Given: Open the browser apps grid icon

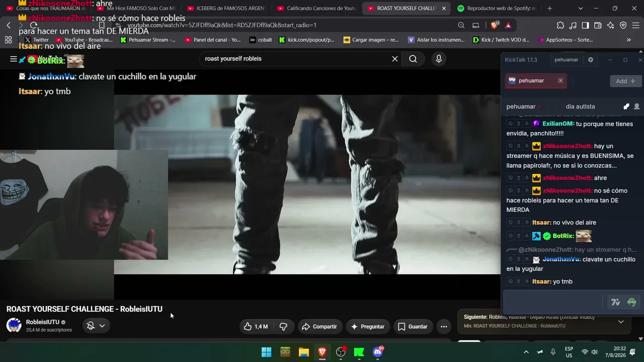Looking at the screenshot, I should (x=8, y=40).
